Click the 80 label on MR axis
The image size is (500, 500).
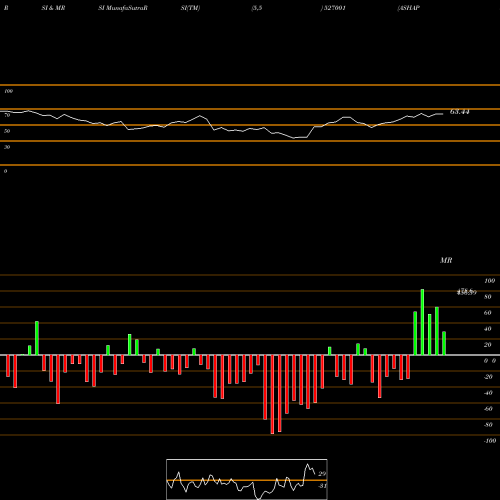(x=488, y=297)
